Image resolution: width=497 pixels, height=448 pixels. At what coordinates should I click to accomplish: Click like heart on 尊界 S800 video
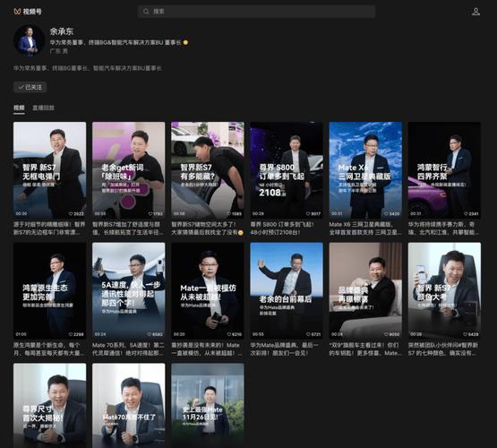pyautogui.click(x=308, y=213)
